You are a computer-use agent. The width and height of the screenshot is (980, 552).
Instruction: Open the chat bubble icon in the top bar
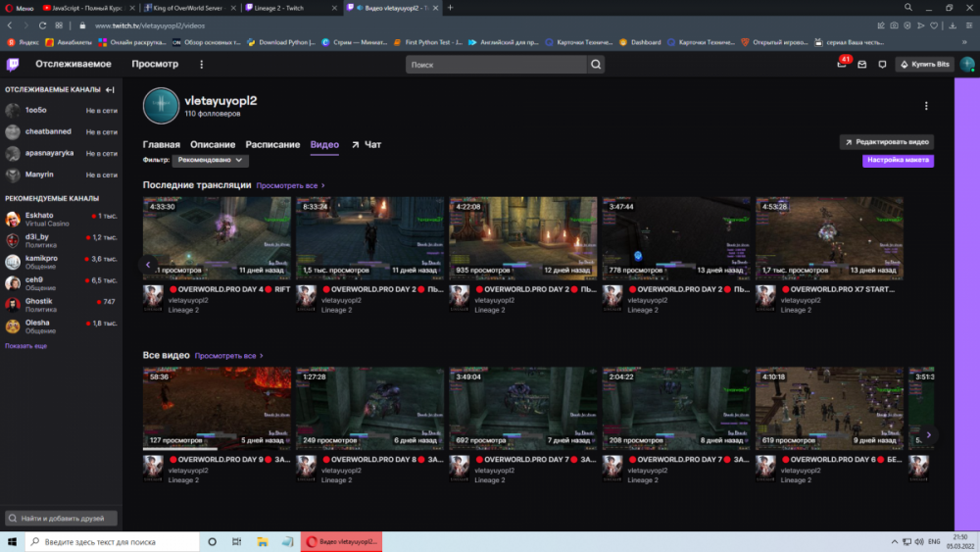pos(882,65)
